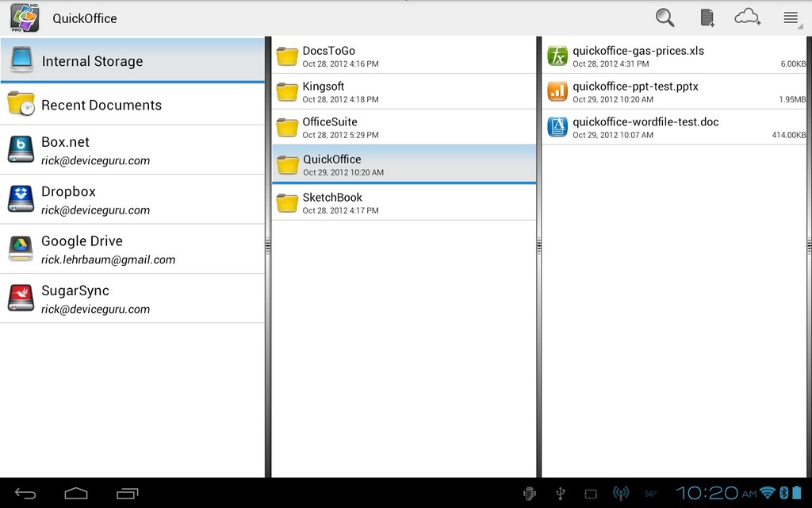The height and width of the screenshot is (508, 812).
Task: Tap the screenshot notification icon
Action: pos(590,494)
